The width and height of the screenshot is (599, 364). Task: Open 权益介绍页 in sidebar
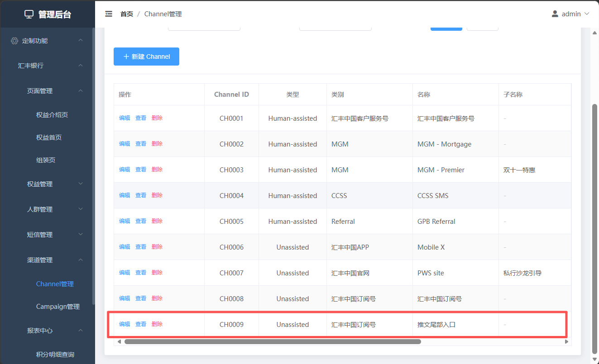[x=52, y=115]
